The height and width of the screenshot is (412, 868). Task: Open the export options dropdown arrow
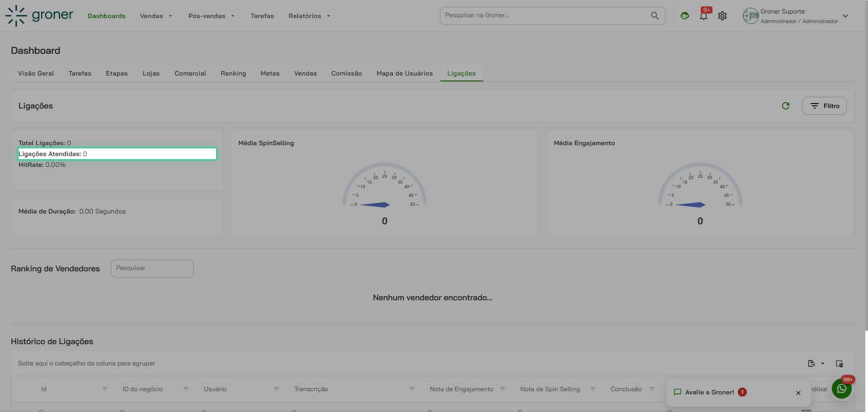pos(823,364)
